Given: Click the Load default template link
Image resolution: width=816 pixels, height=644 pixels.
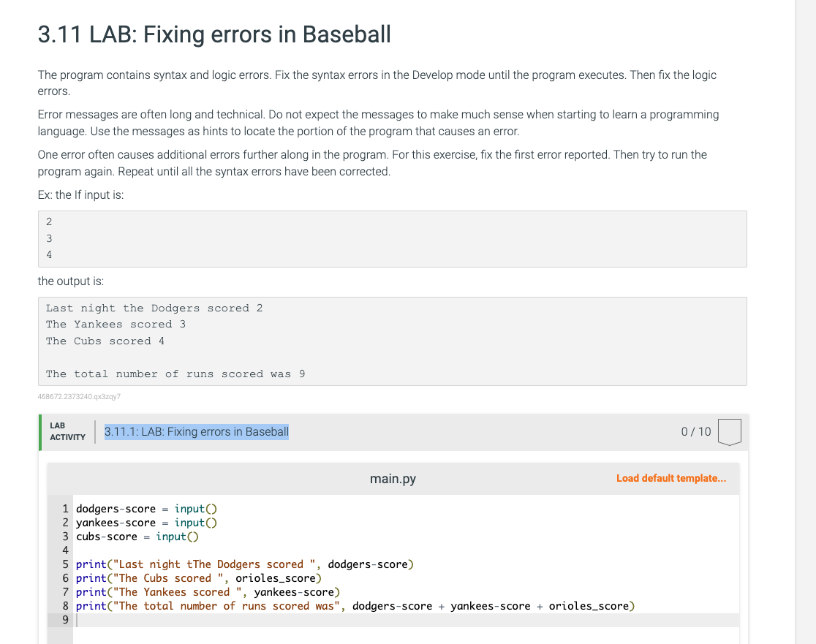Looking at the screenshot, I should click(x=671, y=478).
